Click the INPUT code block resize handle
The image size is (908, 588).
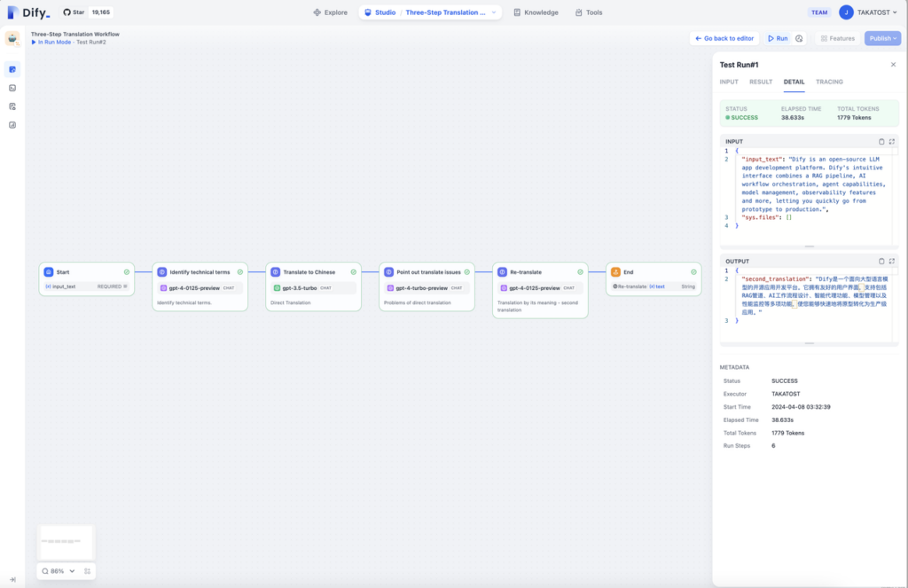coord(809,247)
